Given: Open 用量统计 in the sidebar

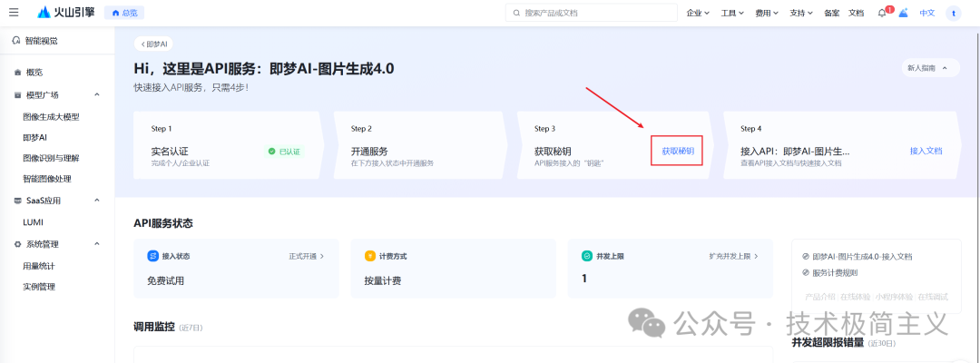Looking at the screenshot, I should (39, 266).
